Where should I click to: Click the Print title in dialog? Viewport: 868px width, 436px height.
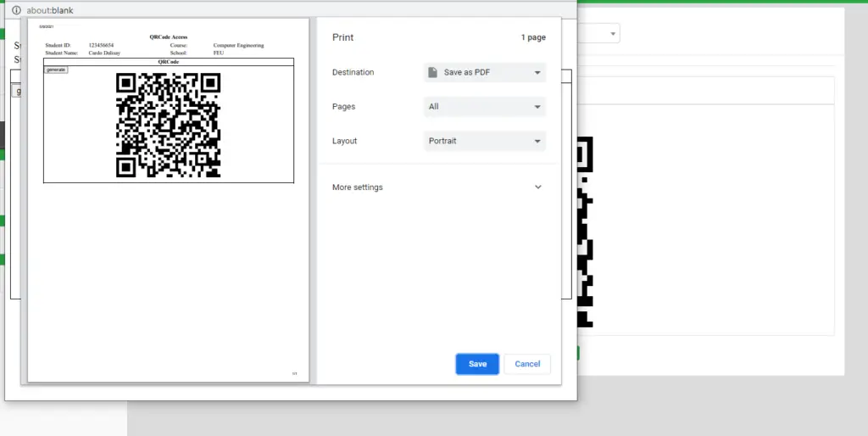342,37
